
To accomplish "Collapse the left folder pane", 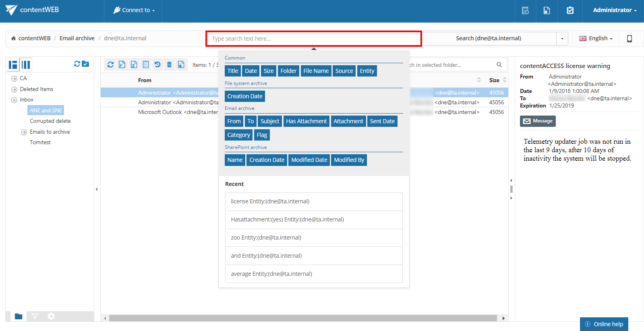I will click(97, 189).
